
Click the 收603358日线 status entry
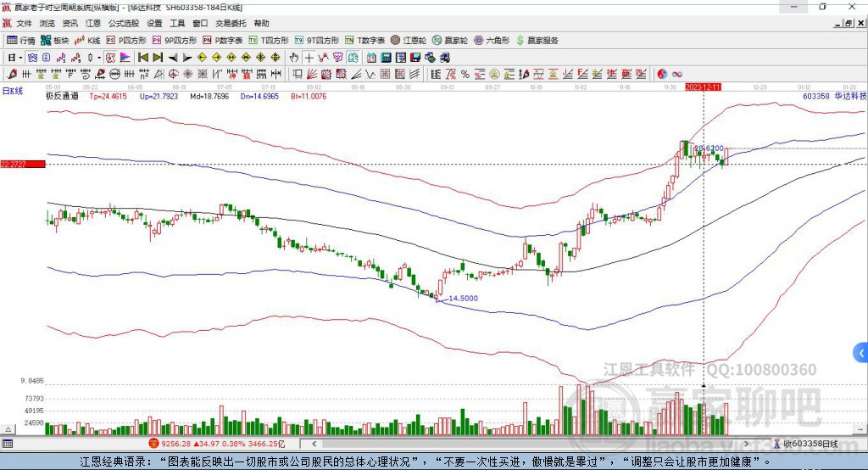click(810, 444)
